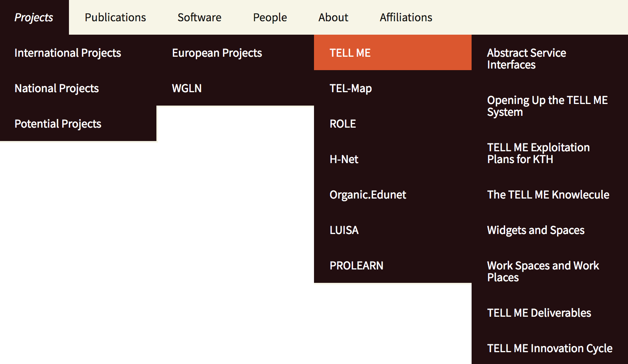Select European Projects in submenu
628x364 pixels.
[217, 53]
